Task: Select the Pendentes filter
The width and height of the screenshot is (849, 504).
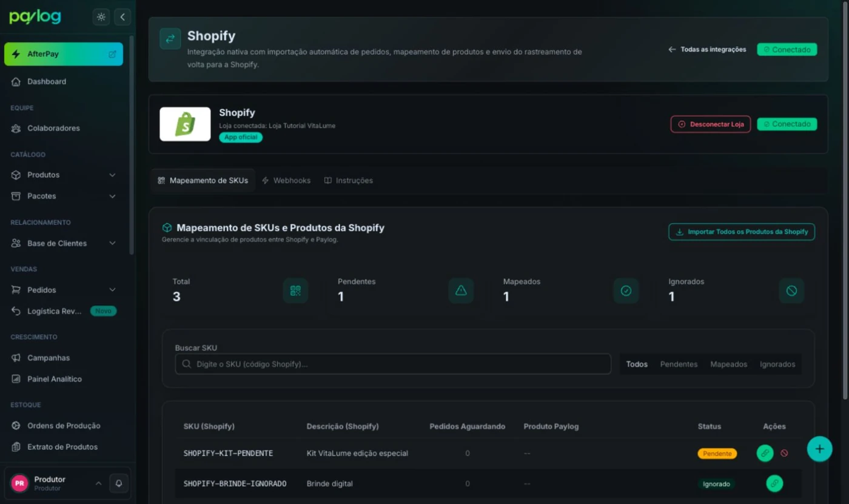Action: coord(679,365)
